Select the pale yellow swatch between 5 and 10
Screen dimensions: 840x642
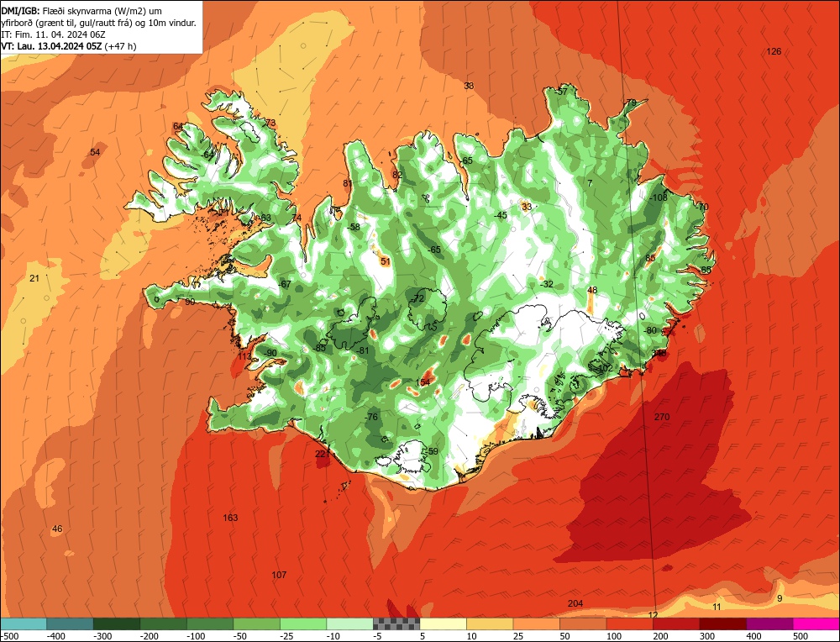[443, 624]
